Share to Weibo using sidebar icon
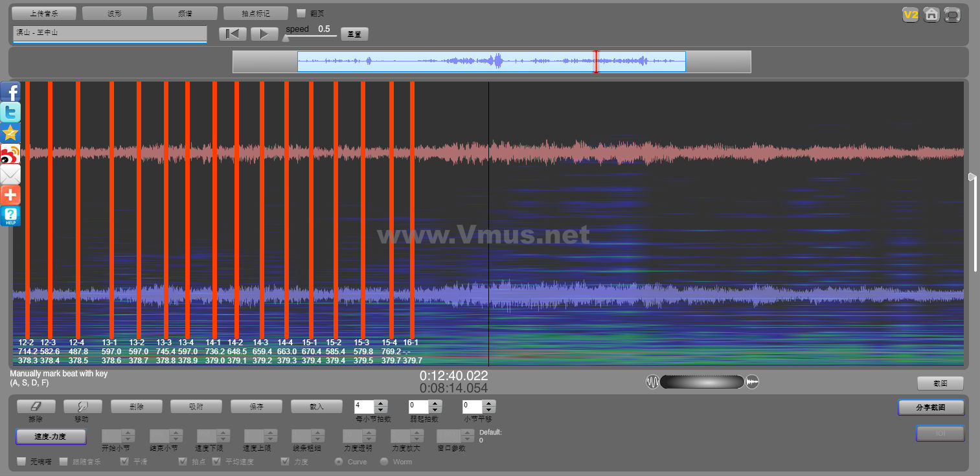Image resolution: width=980 pixels, height=476 pixels. tap(10, 153)
